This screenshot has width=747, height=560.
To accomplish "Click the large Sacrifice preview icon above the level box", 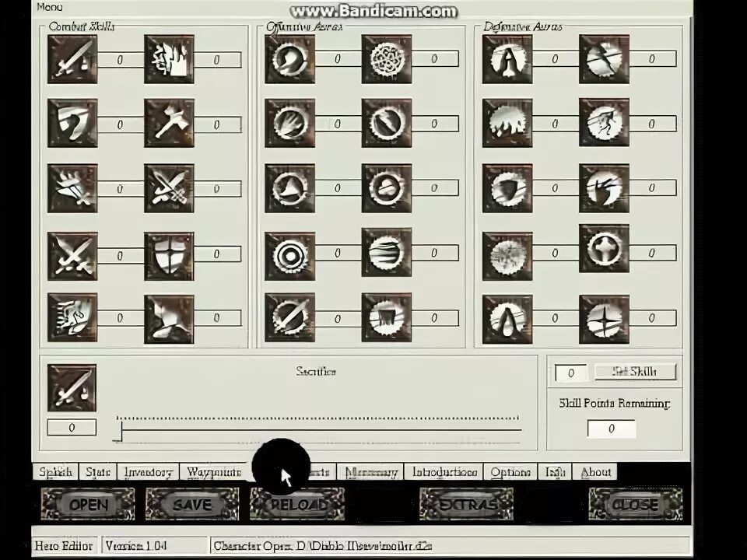I will [x=72, y=388].
